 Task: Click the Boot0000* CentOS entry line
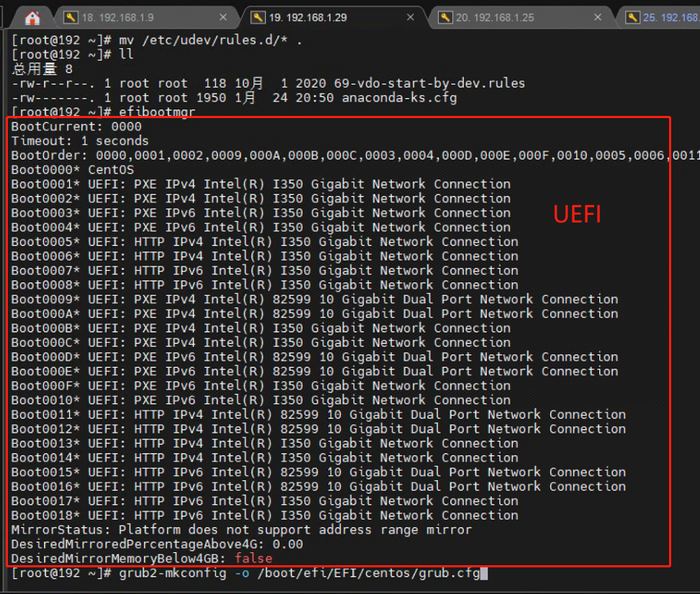click(72, 170)
